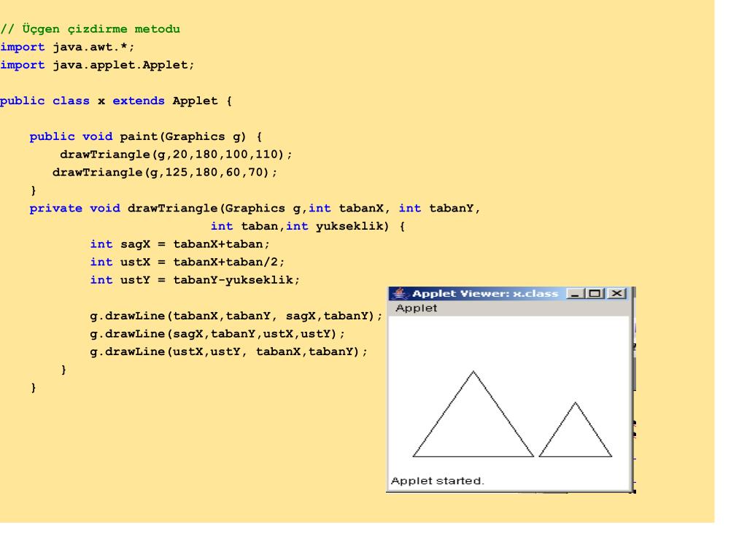Click the Java icon in Applet Viewer title bar
The width and height of the screenshot is (747, 560).
pyautogui.click(x=399, y=293)
